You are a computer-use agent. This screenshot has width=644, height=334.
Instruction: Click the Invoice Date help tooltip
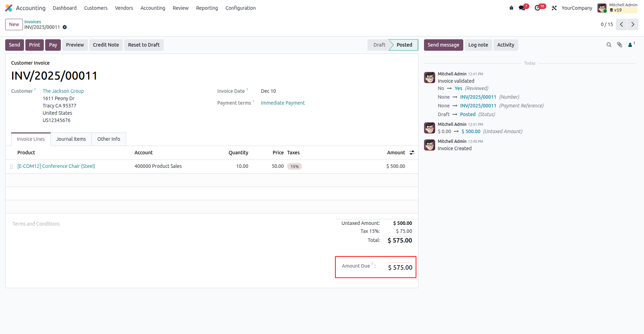247,89
